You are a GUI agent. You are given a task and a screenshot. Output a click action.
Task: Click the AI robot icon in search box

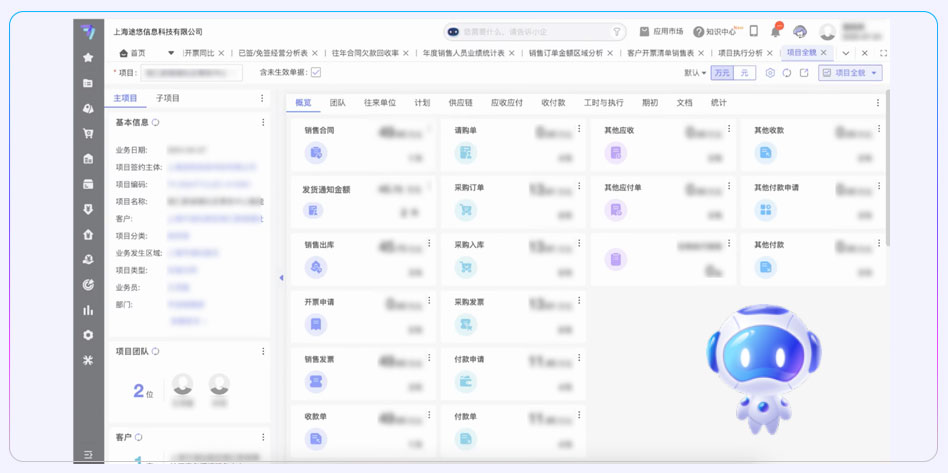[x=453, y=31]
